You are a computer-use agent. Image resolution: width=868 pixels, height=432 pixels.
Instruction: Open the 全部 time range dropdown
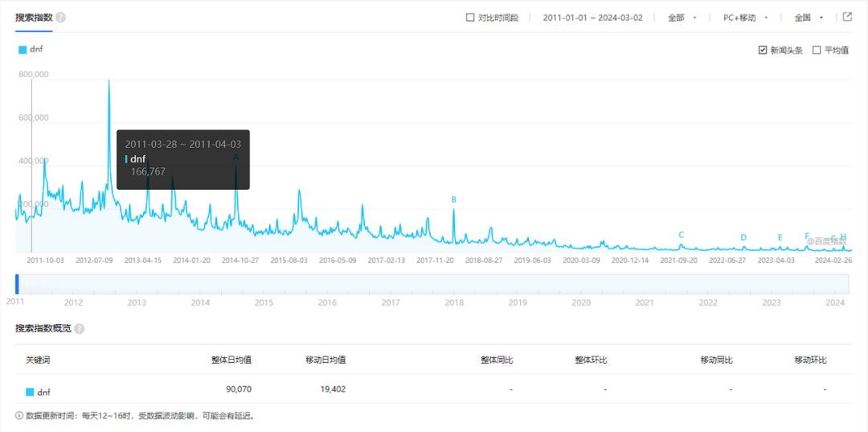click(x=682, y=18)
